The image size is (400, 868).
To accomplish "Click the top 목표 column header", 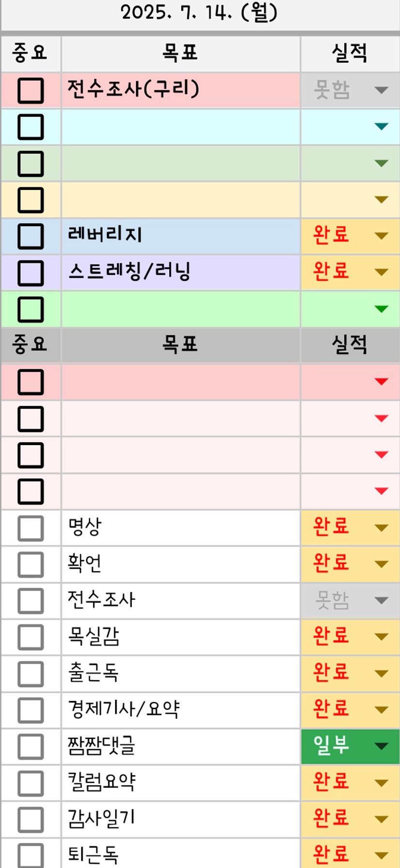I will coord(180,53).
